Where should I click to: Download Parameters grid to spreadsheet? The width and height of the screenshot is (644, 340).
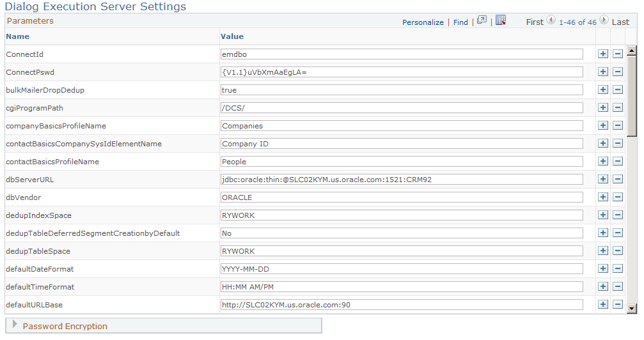pos(501,20)
